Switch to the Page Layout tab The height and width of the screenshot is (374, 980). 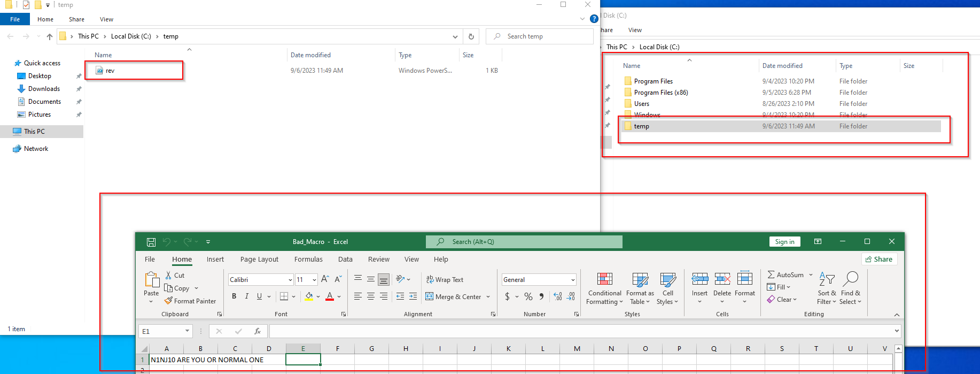(259, 259)
